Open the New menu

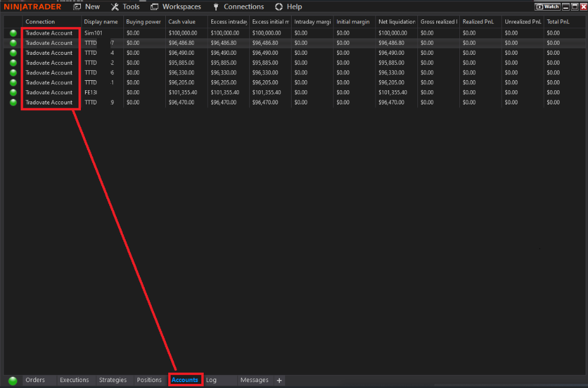click(x=87, y=6)
